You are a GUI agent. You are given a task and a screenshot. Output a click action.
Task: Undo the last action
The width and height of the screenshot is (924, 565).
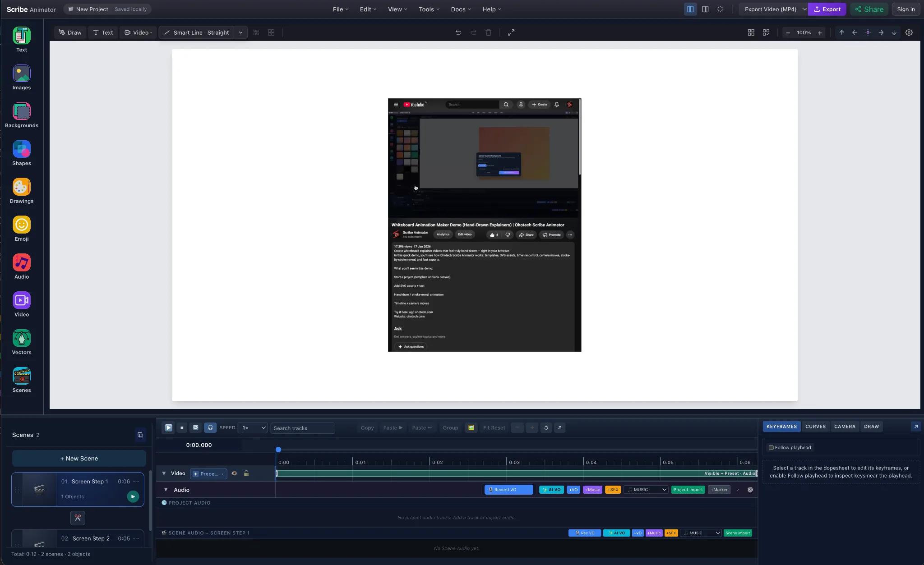click(x=458, y=32)
